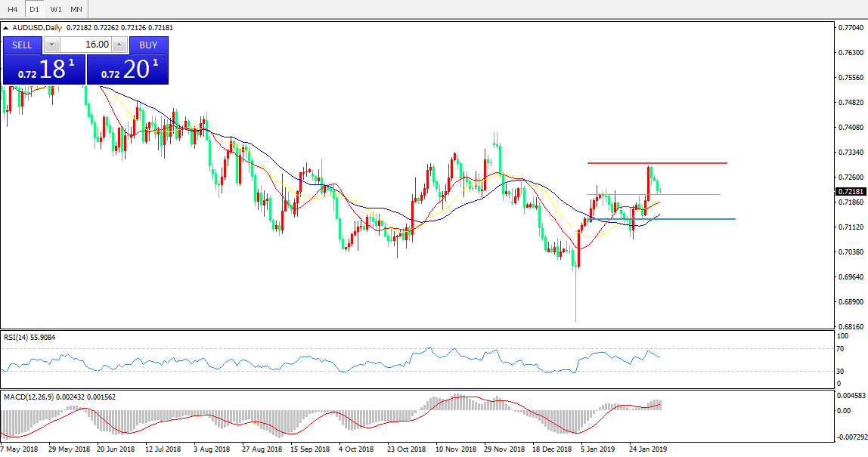
Task: Click the MACD(12,26,9) indicator label
Action: pyautogui.click(x=36, y=397)
